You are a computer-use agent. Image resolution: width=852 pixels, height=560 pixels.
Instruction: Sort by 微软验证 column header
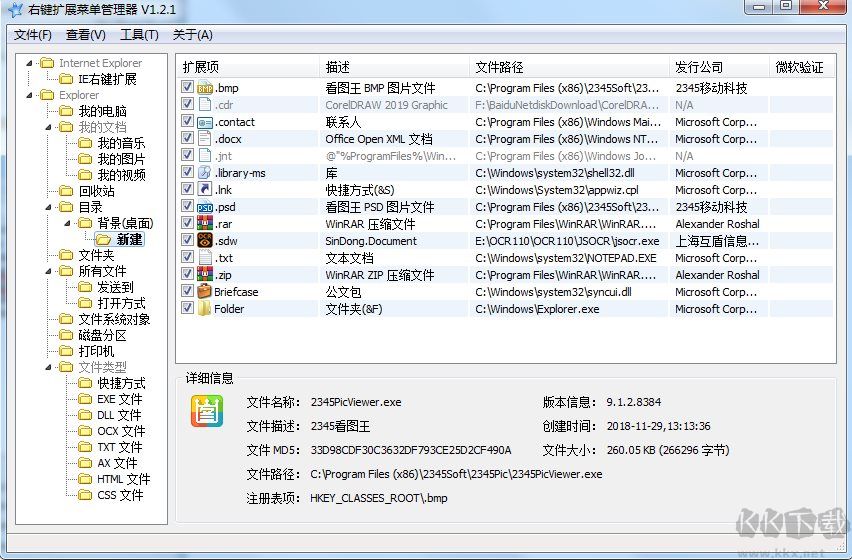(802, 67)
